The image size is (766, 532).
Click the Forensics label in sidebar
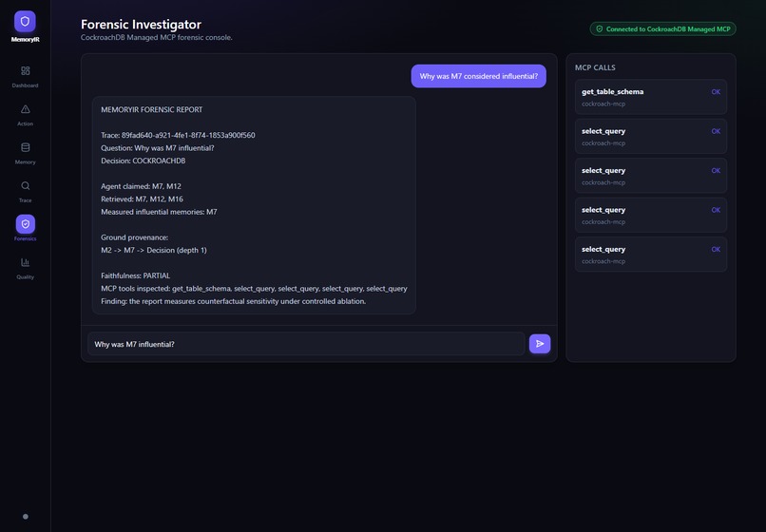click(x=26, y=238)
